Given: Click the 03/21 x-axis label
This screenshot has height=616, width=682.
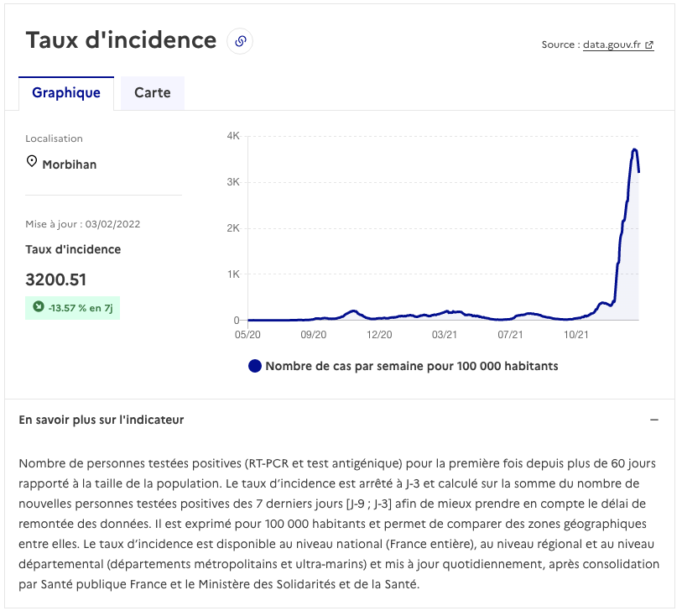Looking at the screenshot, I should (x=444, y=335).
